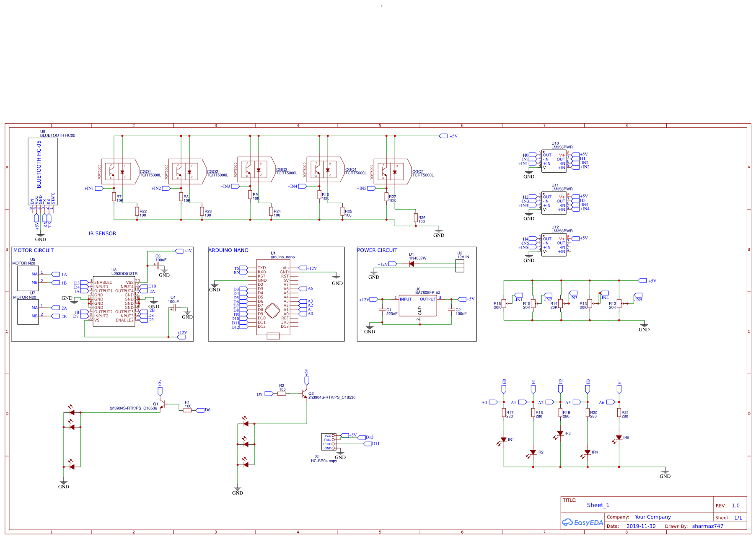Click the +12V port in motor circuit
The height and width of the screenshot is (539, 756).
pos(181,337)
